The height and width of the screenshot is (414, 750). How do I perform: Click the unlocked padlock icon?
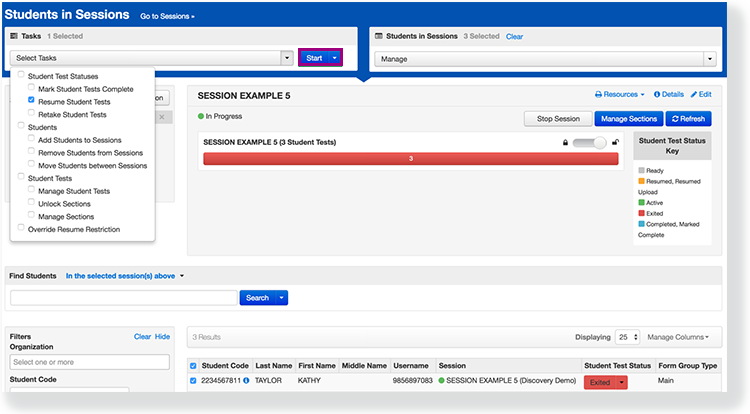(x=614, y=143)
